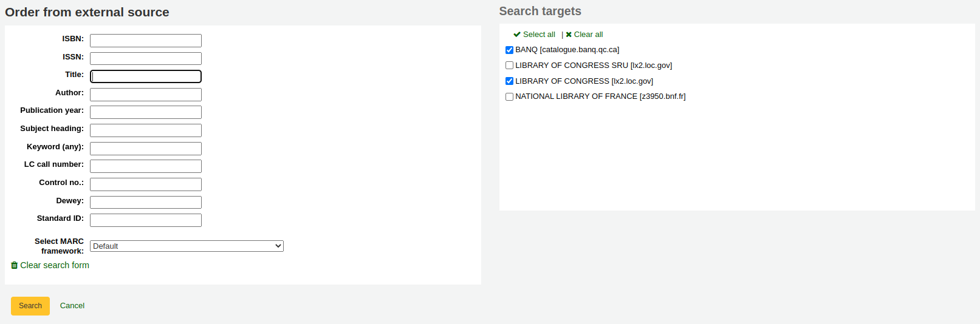Focus the Publication year field
Screen dimensions: 980x324
point(146,112)
